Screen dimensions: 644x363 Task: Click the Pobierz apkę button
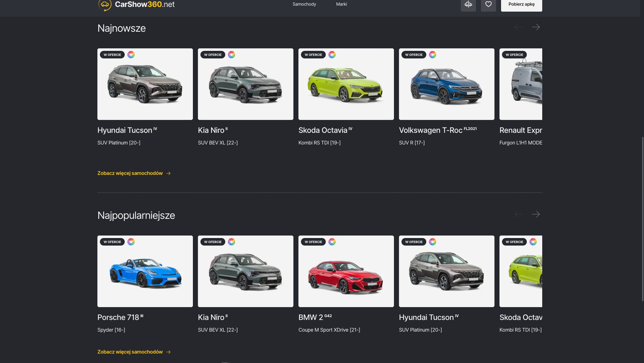521,4
